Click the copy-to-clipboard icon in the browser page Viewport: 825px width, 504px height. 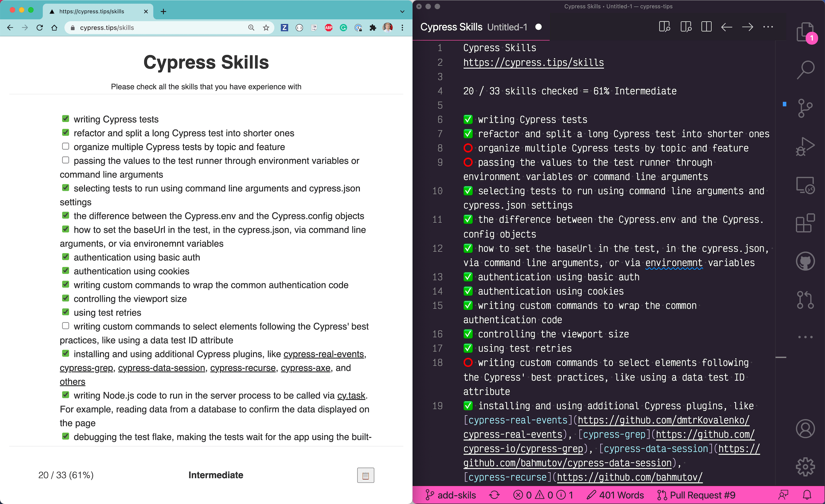point(365,475)
